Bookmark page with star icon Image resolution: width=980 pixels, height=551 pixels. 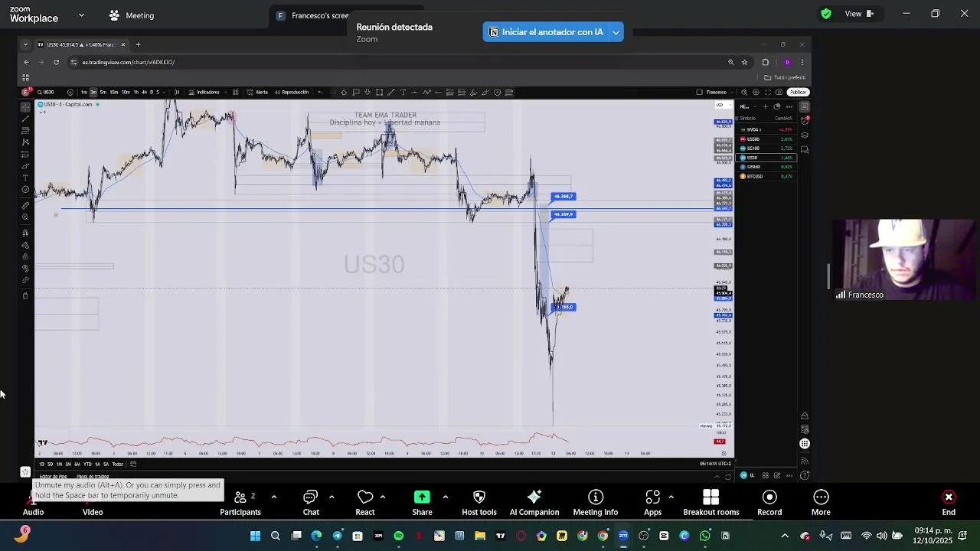tap(744, 62)
